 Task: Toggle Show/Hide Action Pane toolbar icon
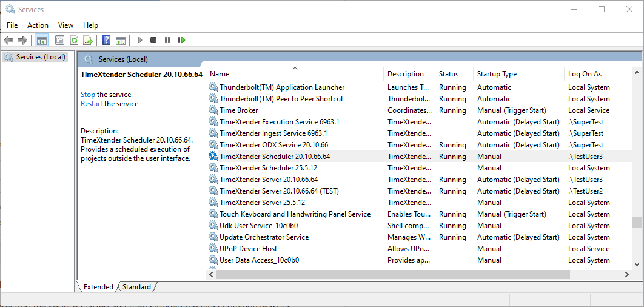[120, 40]
